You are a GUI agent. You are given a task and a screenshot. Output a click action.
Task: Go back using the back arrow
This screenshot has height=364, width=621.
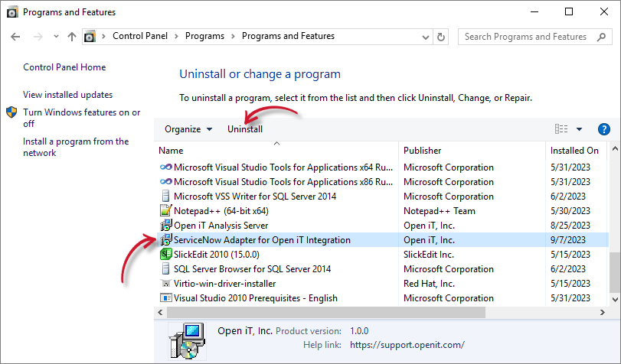click(x=15, y=37)
